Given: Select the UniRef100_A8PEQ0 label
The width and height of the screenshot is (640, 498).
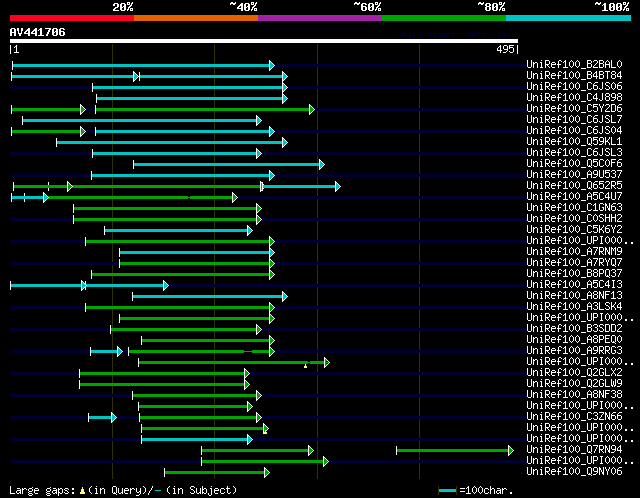Looking at the screenshot, I should pos(574,340).
